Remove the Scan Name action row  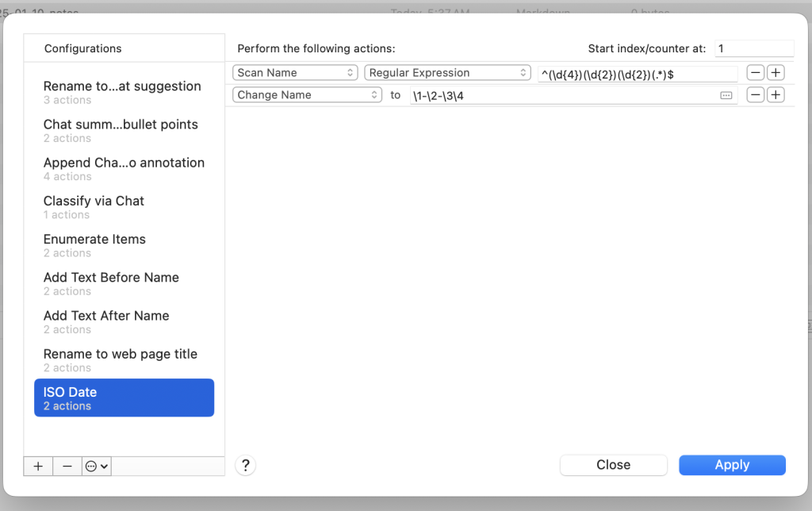click(x=756, y=72)
